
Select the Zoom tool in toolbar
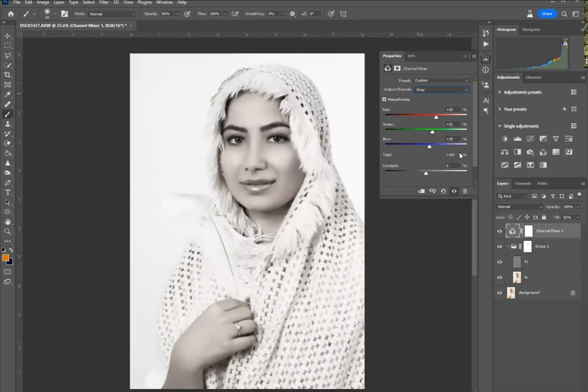(8, 231)
